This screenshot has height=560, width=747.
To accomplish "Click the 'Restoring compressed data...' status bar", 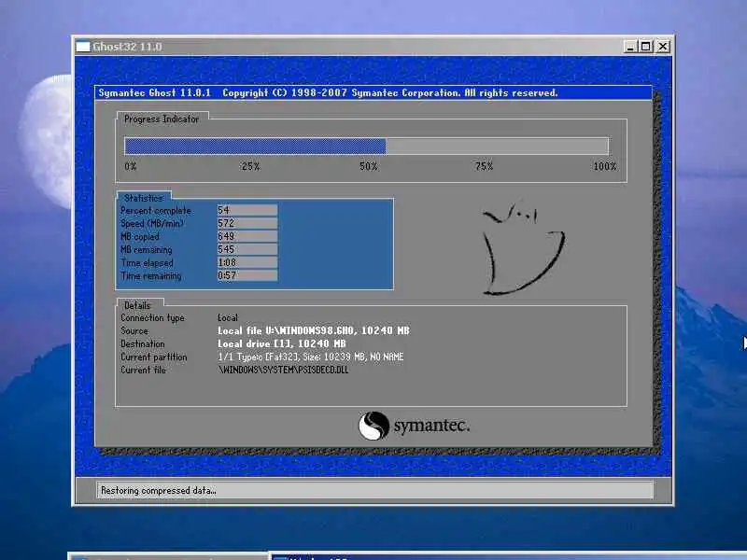I will (x=375, y=491).
